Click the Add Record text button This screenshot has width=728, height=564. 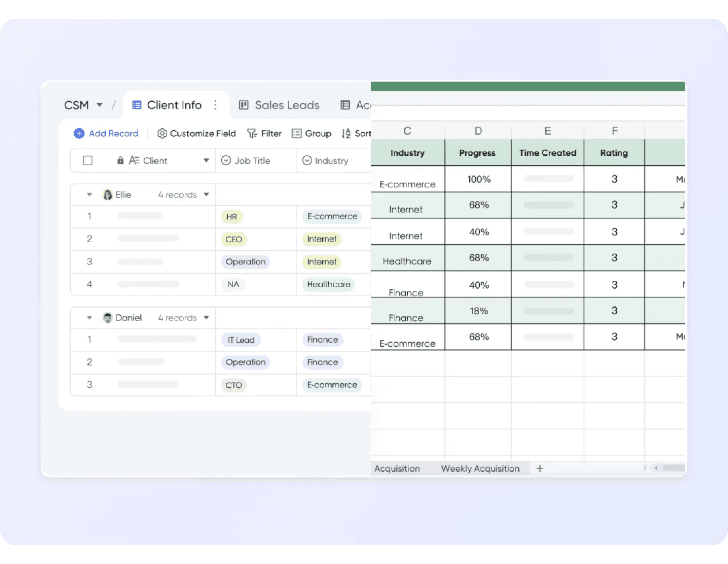click(x=113, y=133)
